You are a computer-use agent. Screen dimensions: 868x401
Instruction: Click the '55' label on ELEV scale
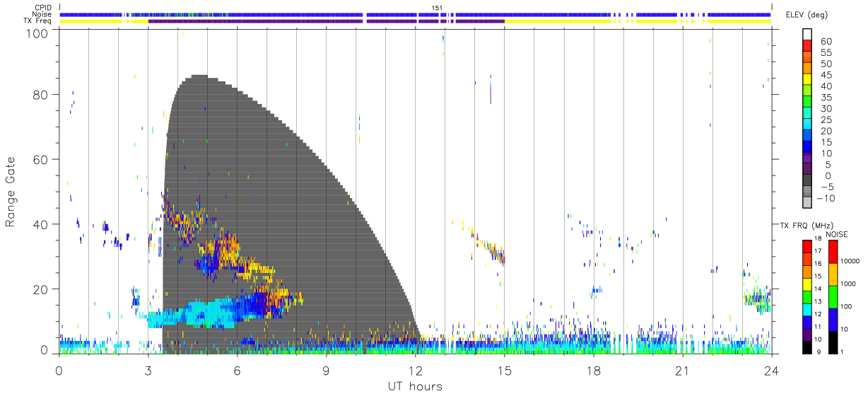pyautogui.click(x=825, y=53)
